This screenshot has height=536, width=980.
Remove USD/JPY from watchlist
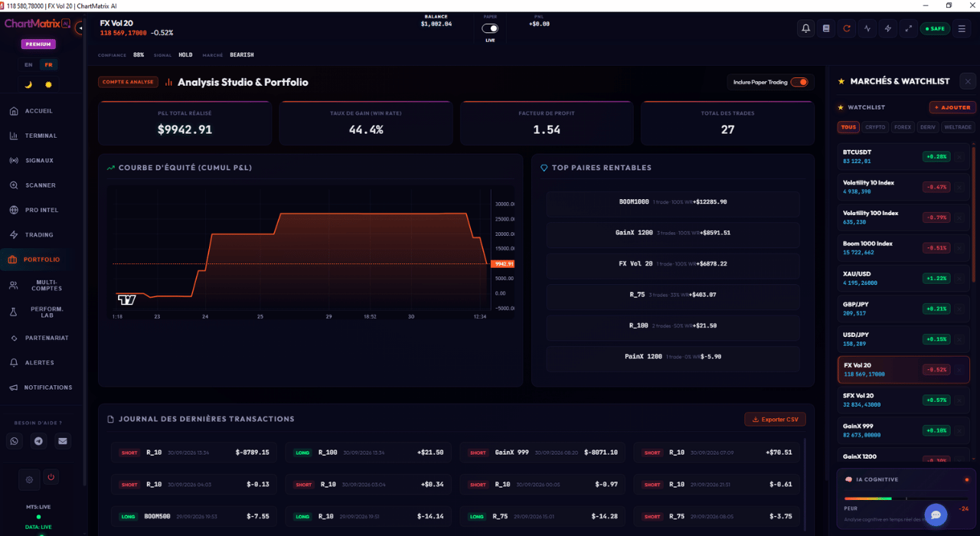coord(959,339)
